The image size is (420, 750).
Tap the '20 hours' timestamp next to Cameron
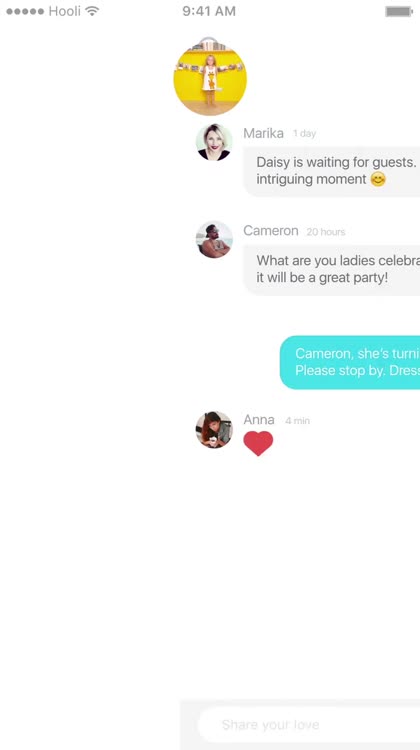[326, 232]
